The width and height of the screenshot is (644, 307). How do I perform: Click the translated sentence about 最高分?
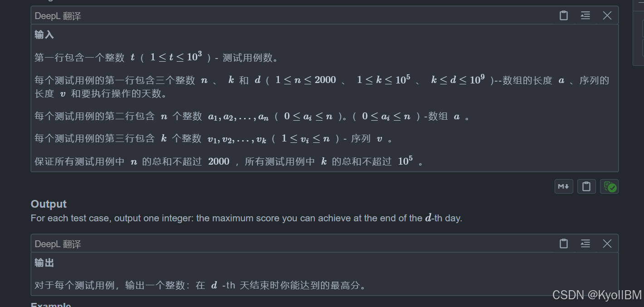pos(200,285)
